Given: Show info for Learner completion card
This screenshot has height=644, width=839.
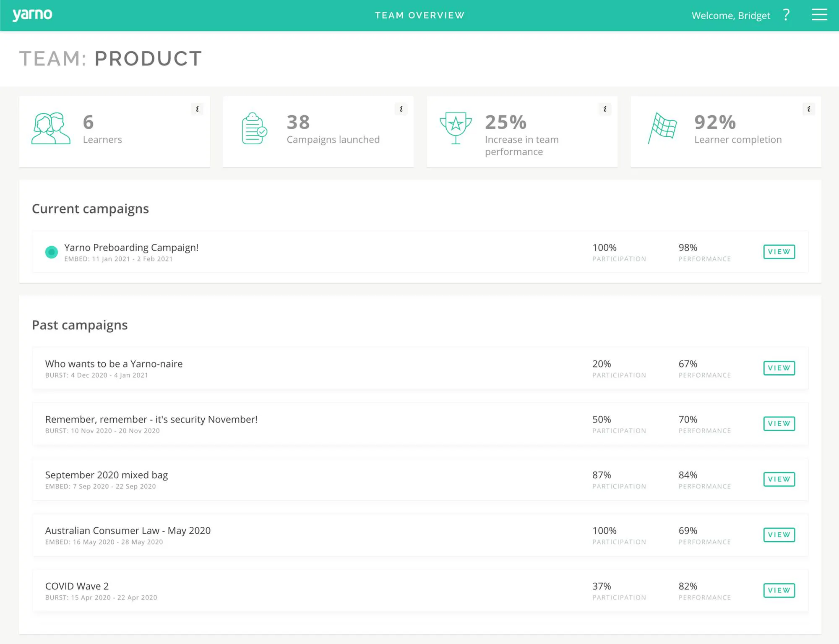Looking at the screenshot, I should pyautogui.click(x=809, y=109).
